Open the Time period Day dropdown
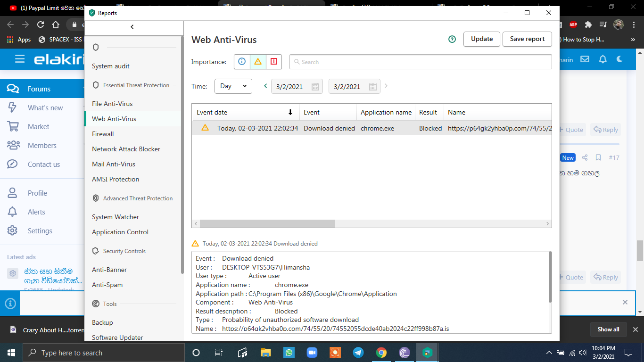Screen dimensions: 644x362 (233, 86)
